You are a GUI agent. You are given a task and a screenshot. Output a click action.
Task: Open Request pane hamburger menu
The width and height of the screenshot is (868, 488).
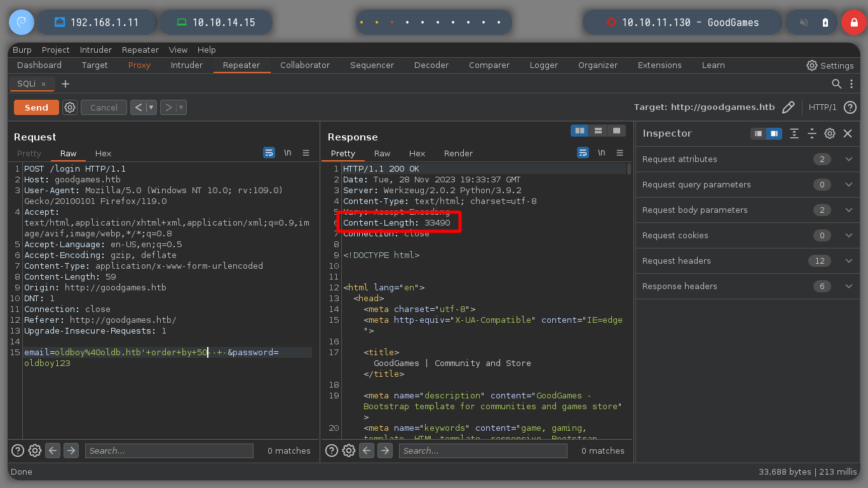coord(306,153)
